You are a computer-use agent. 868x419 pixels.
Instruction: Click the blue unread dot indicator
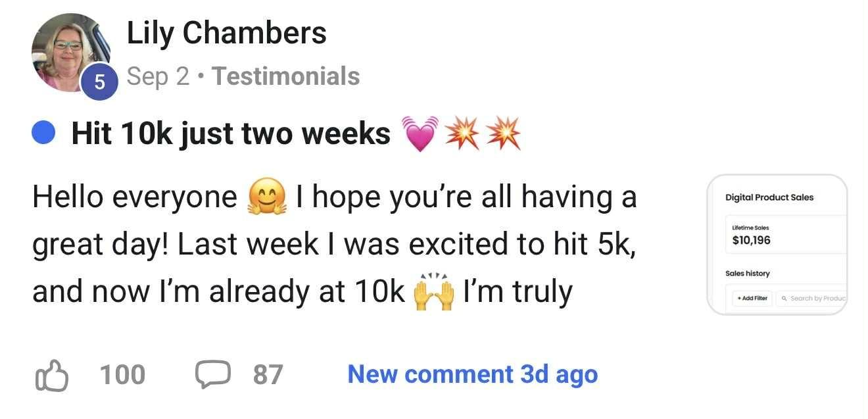[x=43, y=134]
